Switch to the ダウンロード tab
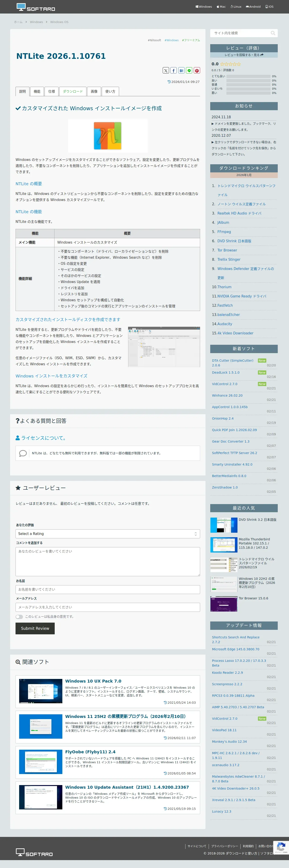The height and width of the screenshot is (868, 289). point(73,91)
